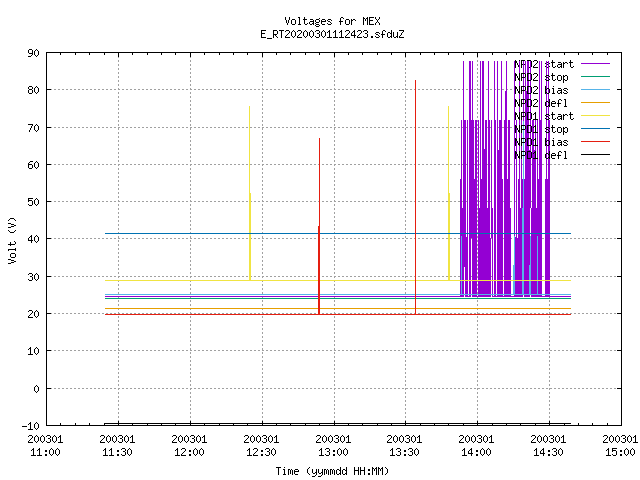This screenshot has height=480, width=640.
Task: Click the y-axis tick value 90
Action: (x=33, y=53)
